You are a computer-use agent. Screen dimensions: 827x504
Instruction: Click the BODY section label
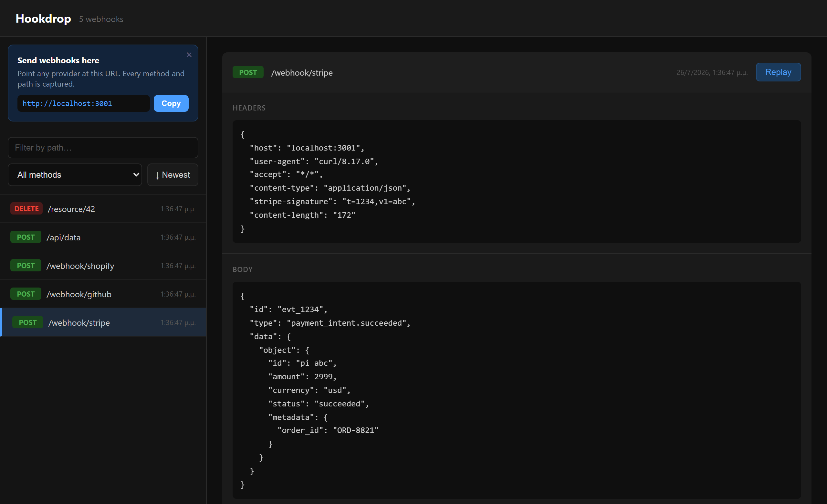[242, 269]
